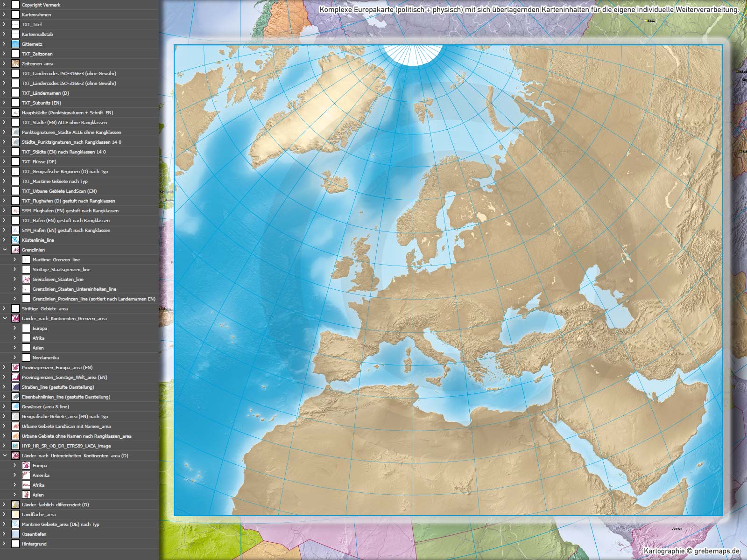This screenshot has height=560, width=747.
Task: Click the beige Landfläche_aera color thumbnail
Action: click(15, 514)
